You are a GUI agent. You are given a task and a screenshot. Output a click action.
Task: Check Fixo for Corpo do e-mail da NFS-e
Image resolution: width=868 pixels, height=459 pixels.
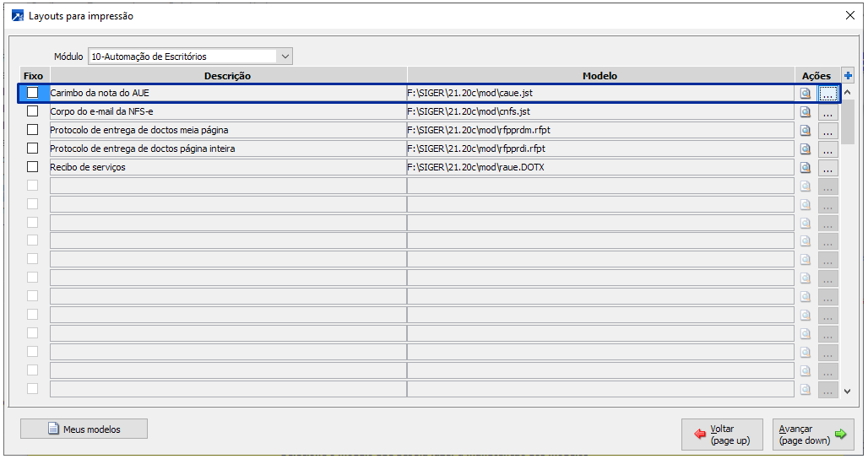[x=33, y=111]
